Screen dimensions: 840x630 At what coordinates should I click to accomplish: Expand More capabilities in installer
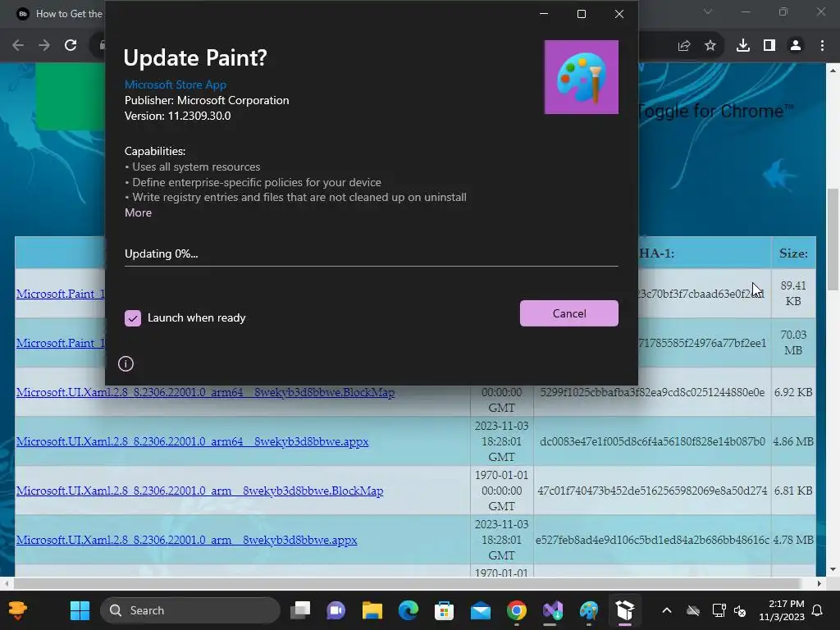pos(138,212)
